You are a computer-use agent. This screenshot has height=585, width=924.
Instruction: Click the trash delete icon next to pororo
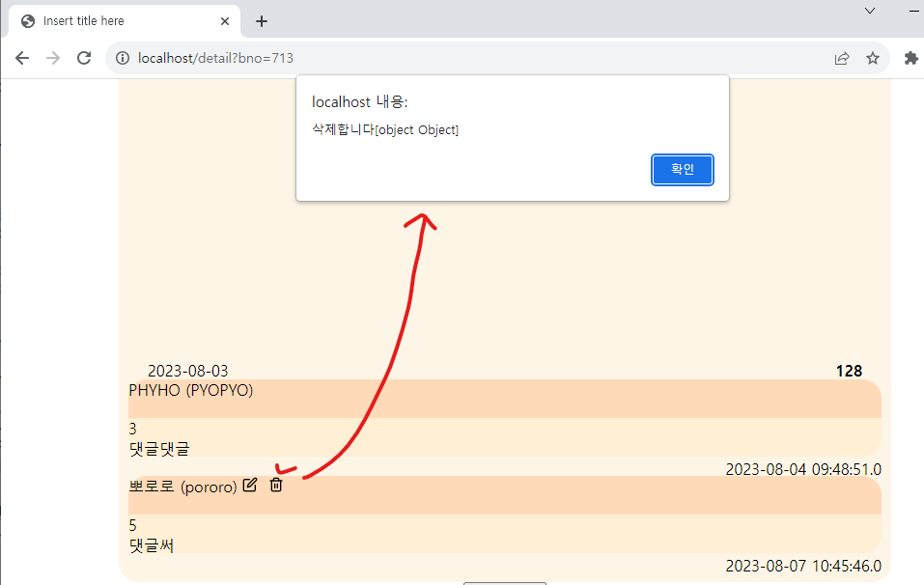(x=276, y=485)
